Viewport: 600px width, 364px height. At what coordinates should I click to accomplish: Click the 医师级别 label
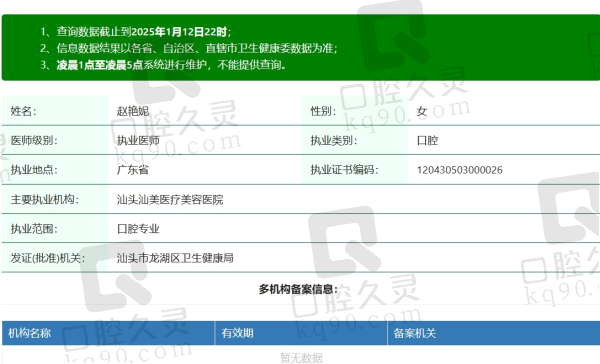point(34,140)
